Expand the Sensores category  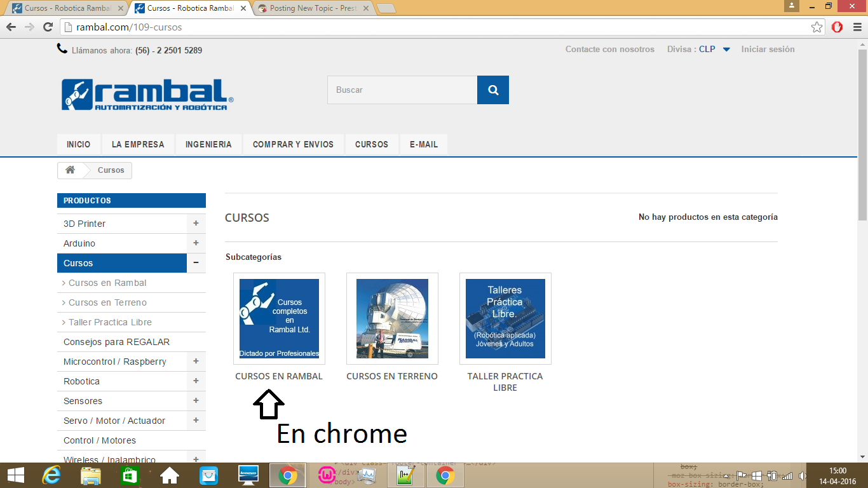[x=196, y=401]
